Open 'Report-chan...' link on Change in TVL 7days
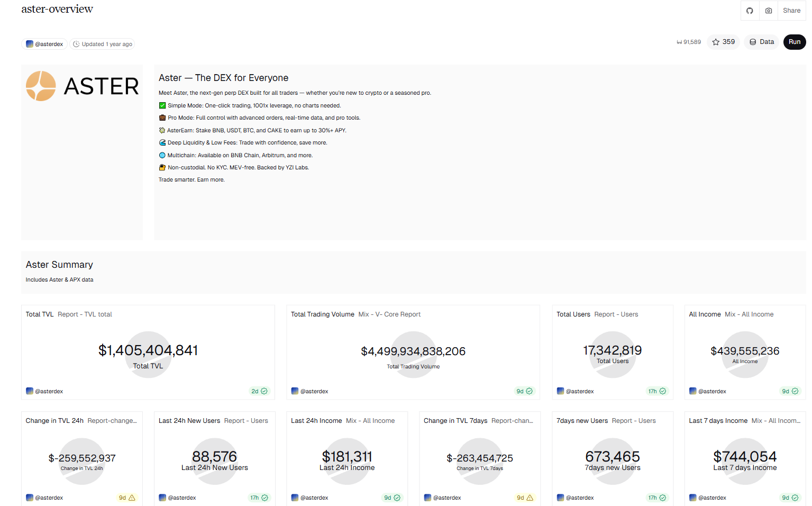 [x=512, y=421]
